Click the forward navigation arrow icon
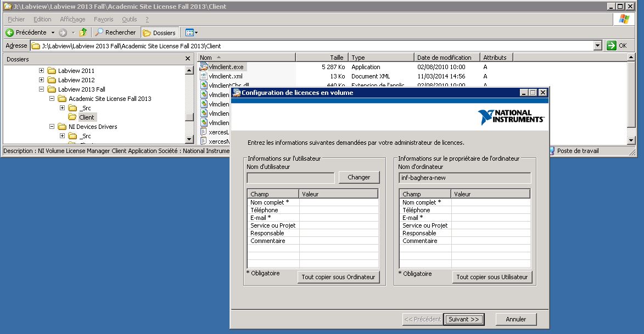 (63, 32)
